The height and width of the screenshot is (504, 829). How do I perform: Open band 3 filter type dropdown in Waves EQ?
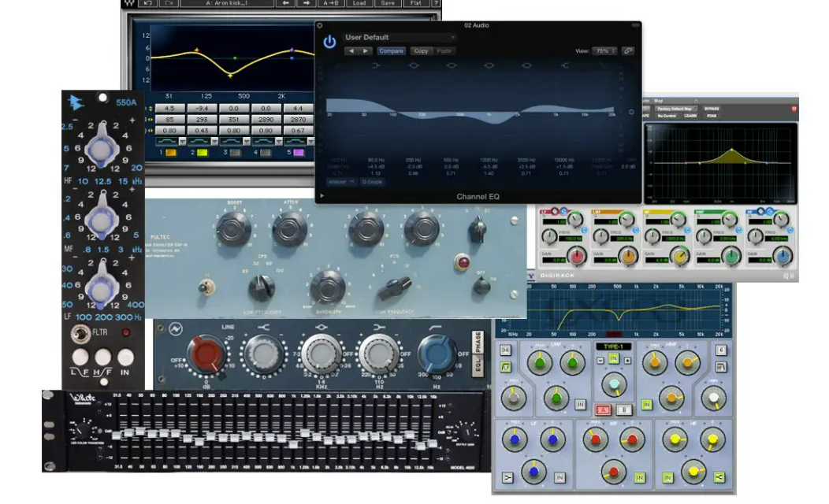[x=247, y=142]
